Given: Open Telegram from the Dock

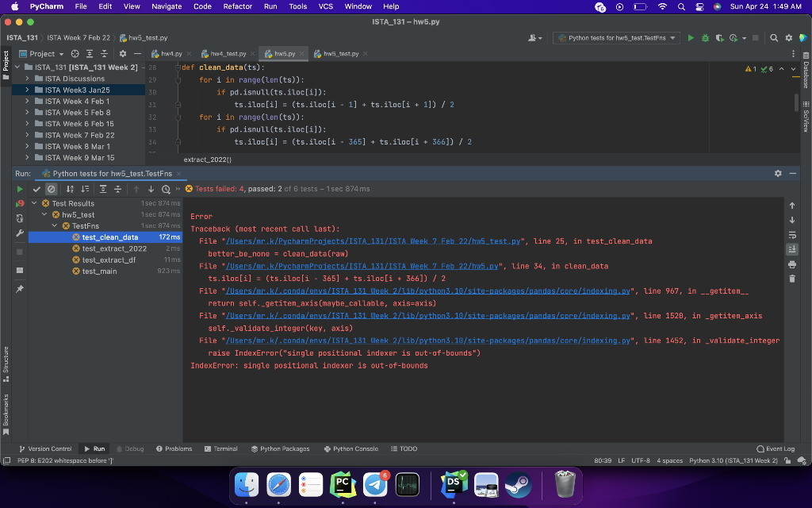Looking at the screenshot, I should (374, 483).
